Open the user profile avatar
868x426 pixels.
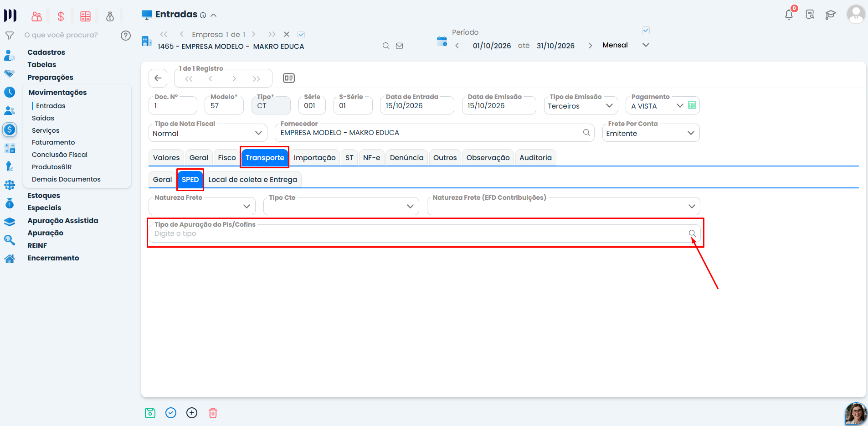pyautogui.click(x=856, y=14)
